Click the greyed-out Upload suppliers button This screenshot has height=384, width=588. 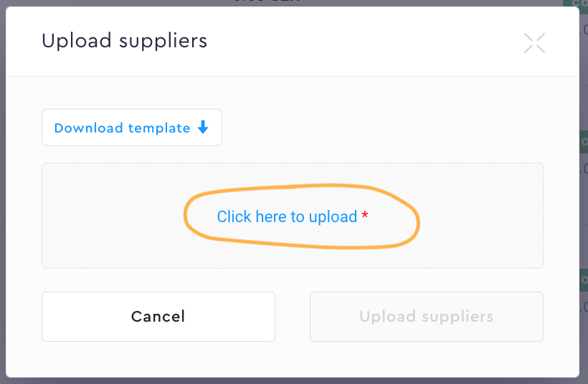click(426, 316)
